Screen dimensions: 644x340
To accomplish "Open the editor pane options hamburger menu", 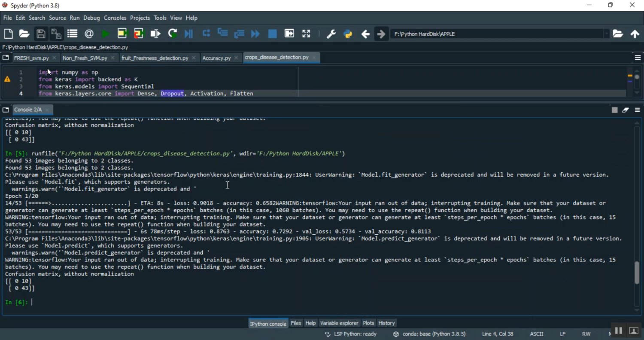I will (x=638, y=58).
